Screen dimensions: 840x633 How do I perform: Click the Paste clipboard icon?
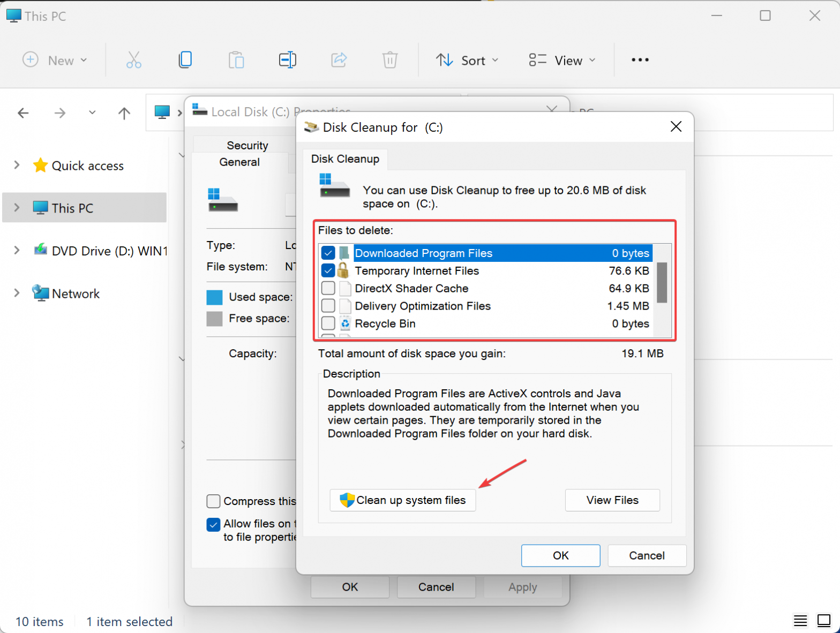(x=236, y=60)
